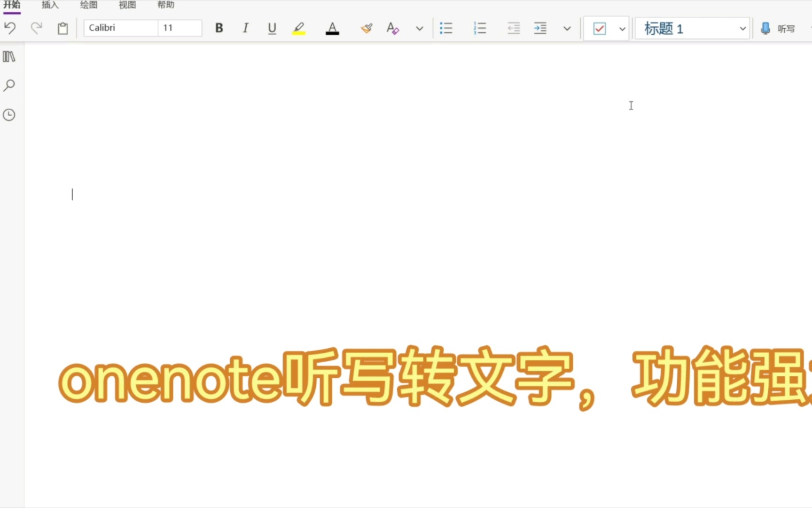Click the 听写 dictate label
The height and width of the screenshot is (508, 812).
(x=786, y=29)
